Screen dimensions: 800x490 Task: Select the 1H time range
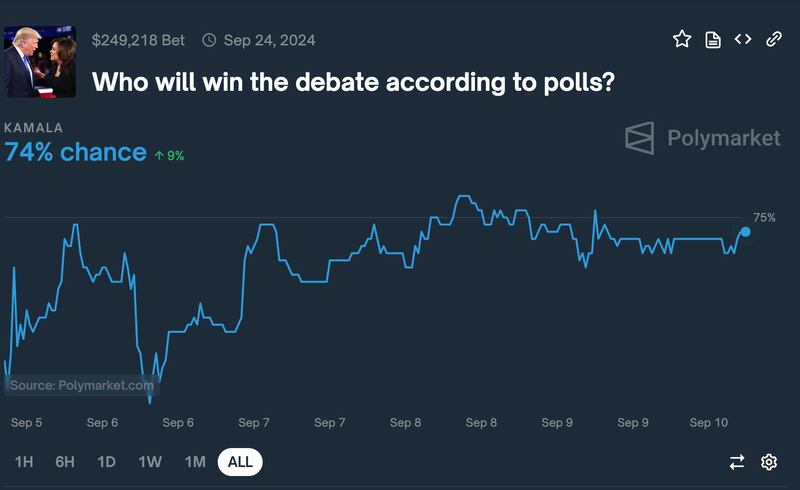pyautogui.click(x=24, y=462)
